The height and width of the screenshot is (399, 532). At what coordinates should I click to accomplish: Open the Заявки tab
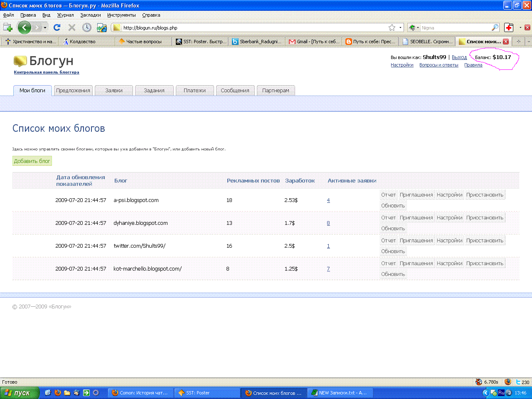click(114, 91)
